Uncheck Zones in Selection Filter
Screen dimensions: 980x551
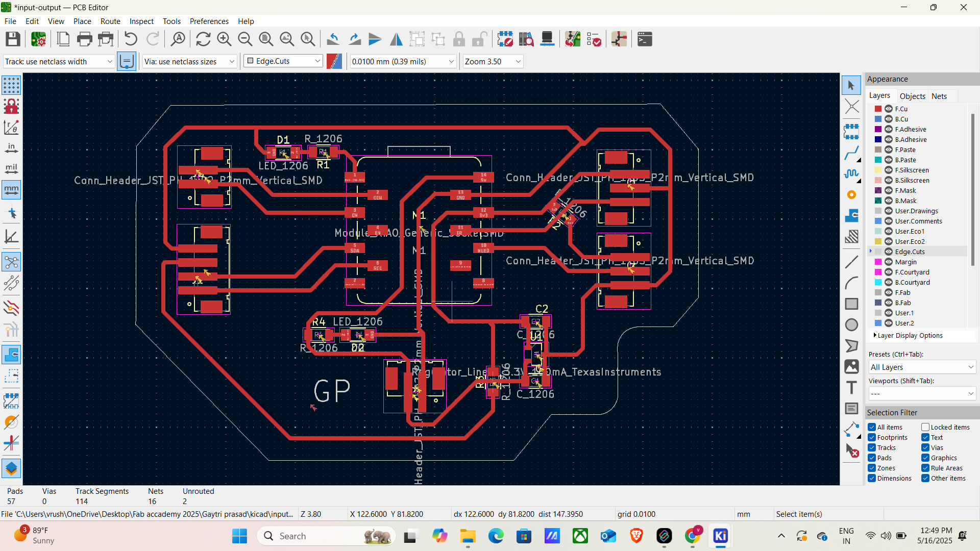click(872, 468)
